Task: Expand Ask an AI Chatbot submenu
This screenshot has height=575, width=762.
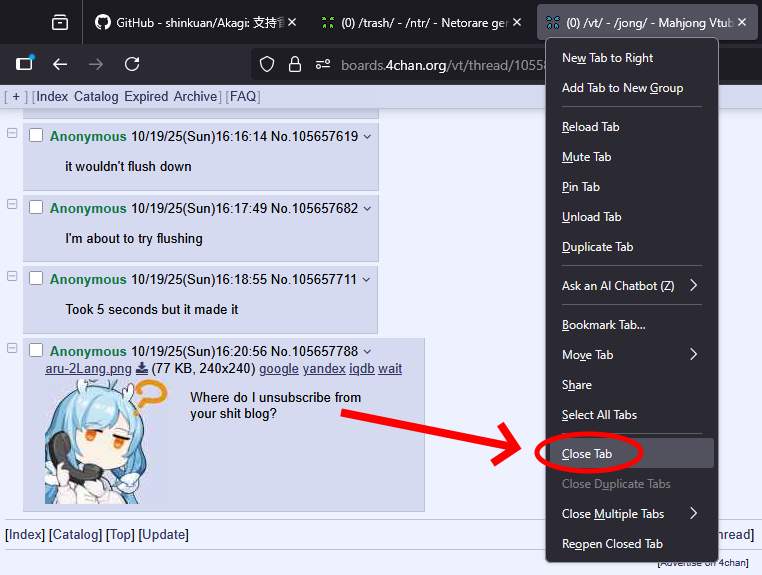Action: coord(632,285)
